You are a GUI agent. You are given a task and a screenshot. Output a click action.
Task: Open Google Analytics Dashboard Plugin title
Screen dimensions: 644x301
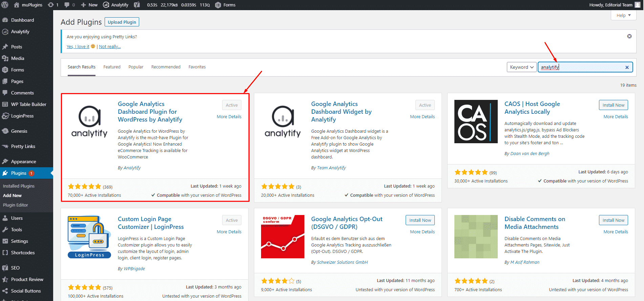pyautogui.click(x=150, y=112)
